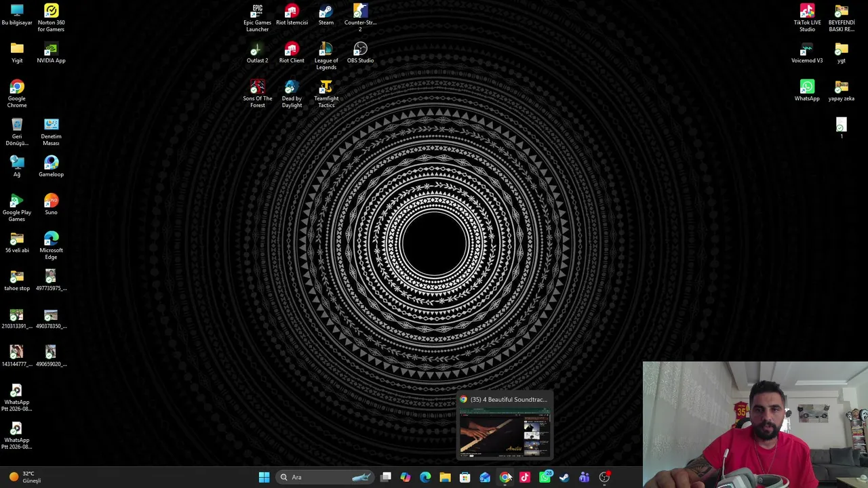Select the 490378350 image file

pyautogui.click(x=51, y=319)
